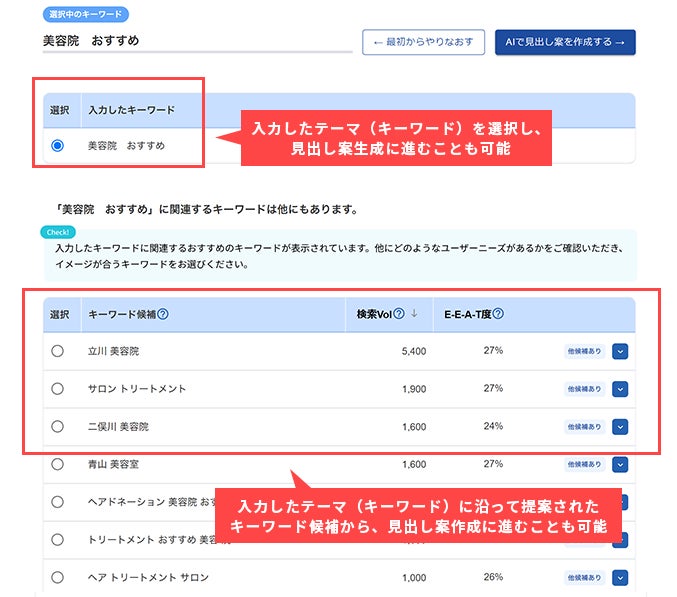Expand the 二俣川 美容院 row chevron
This screenshot has height=597, width=677.
pyautogui.click(x=620, y=427)
